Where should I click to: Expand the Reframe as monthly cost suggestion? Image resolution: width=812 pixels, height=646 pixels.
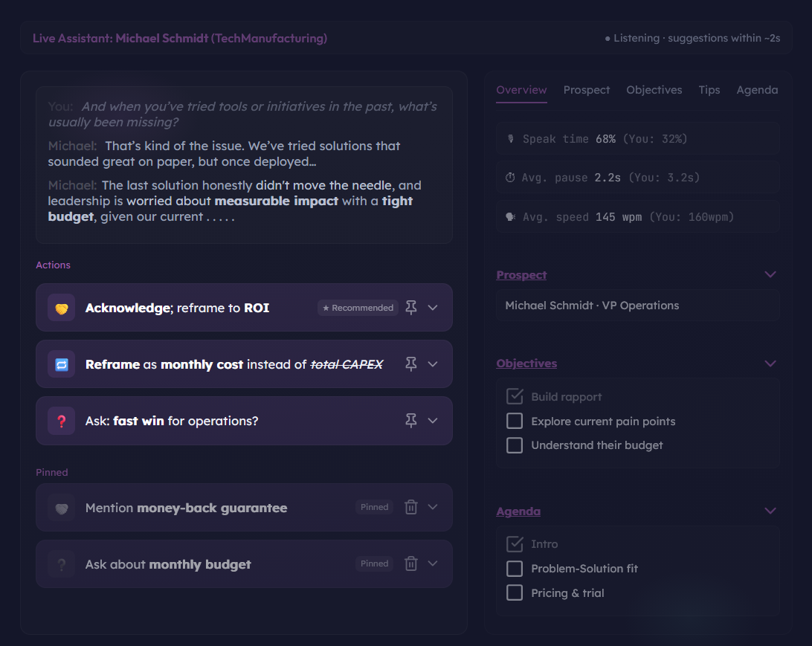coord(433,364)
